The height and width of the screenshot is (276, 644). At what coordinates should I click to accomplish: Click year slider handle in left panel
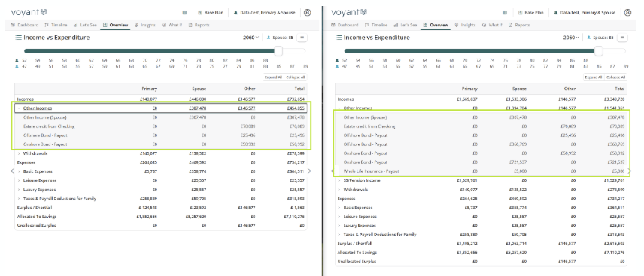[x=278, y=51]
